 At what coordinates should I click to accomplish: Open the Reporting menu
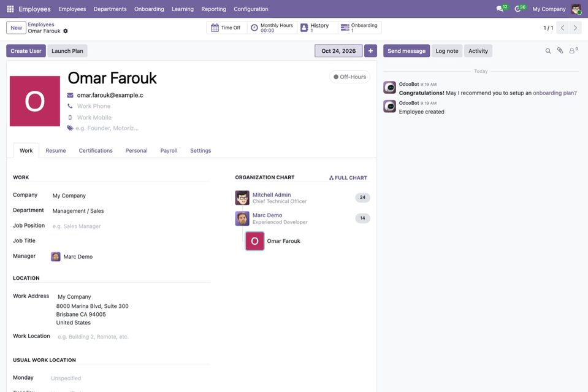coord(213,9)
